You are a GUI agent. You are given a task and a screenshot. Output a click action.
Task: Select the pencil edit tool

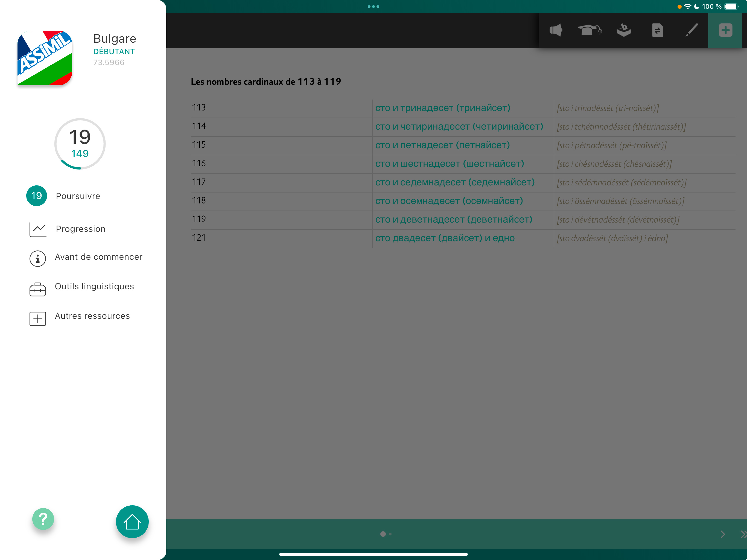tap(691, 30)
